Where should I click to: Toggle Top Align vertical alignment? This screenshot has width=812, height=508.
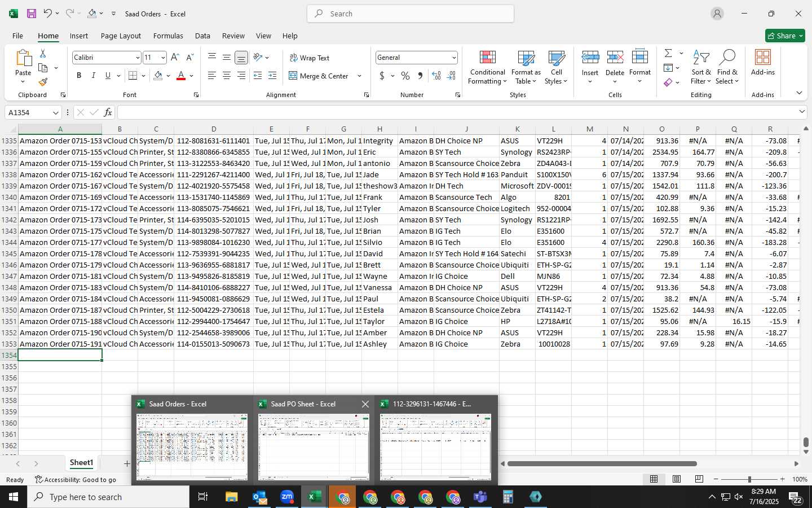(212, 58)
